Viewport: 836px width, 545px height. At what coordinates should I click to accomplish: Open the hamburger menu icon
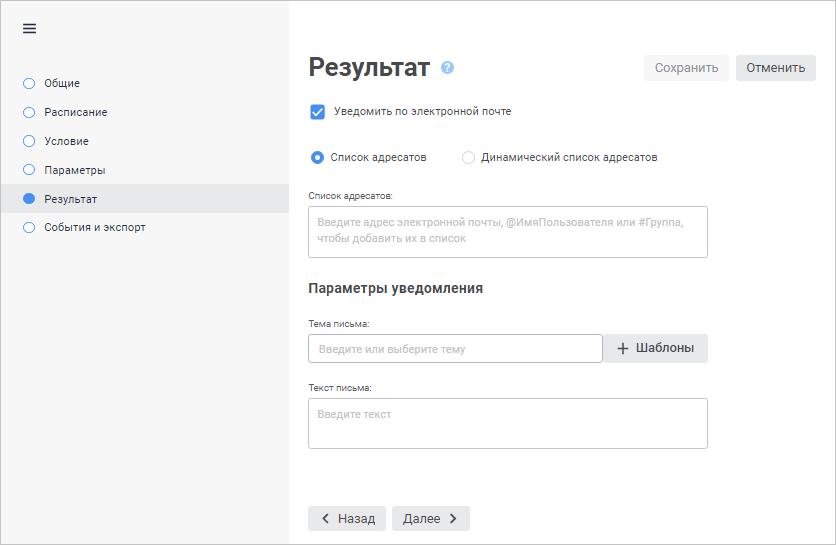(29, 28)
